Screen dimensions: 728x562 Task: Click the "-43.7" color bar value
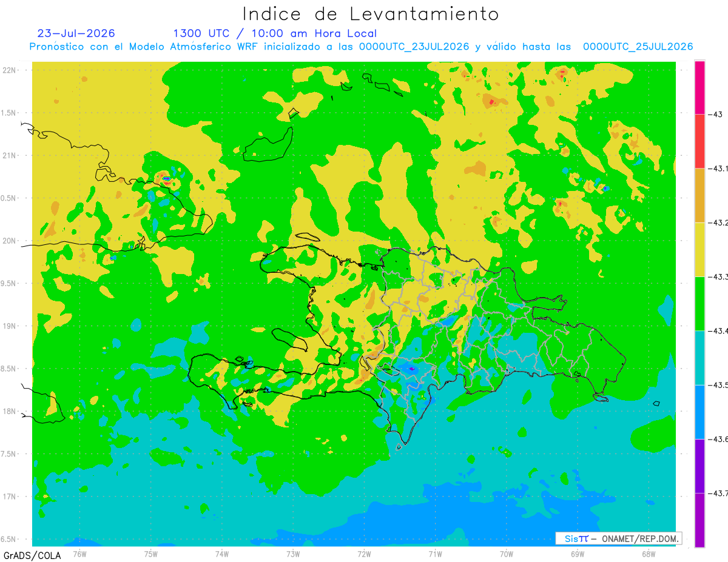718,493
